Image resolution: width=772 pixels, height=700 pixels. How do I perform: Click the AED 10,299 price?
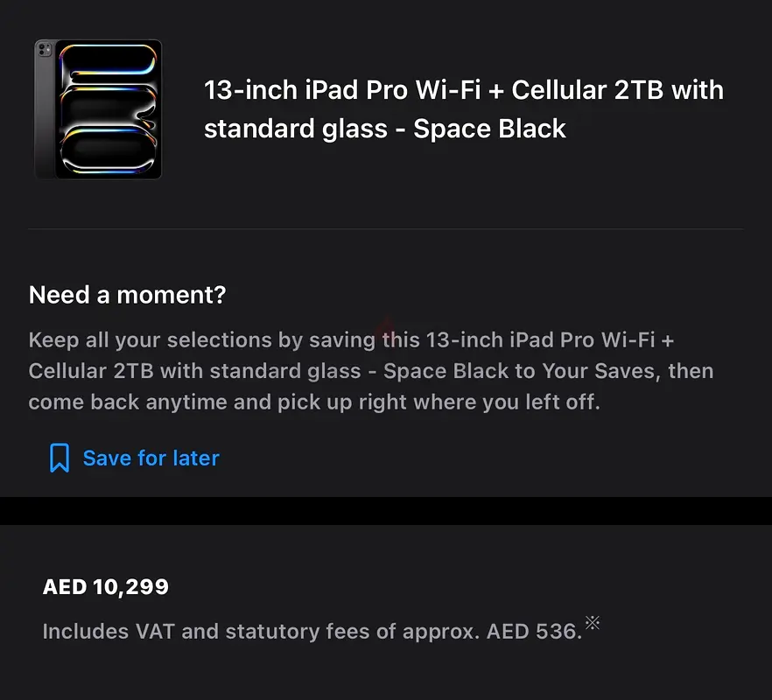click(x=105, y=587)
